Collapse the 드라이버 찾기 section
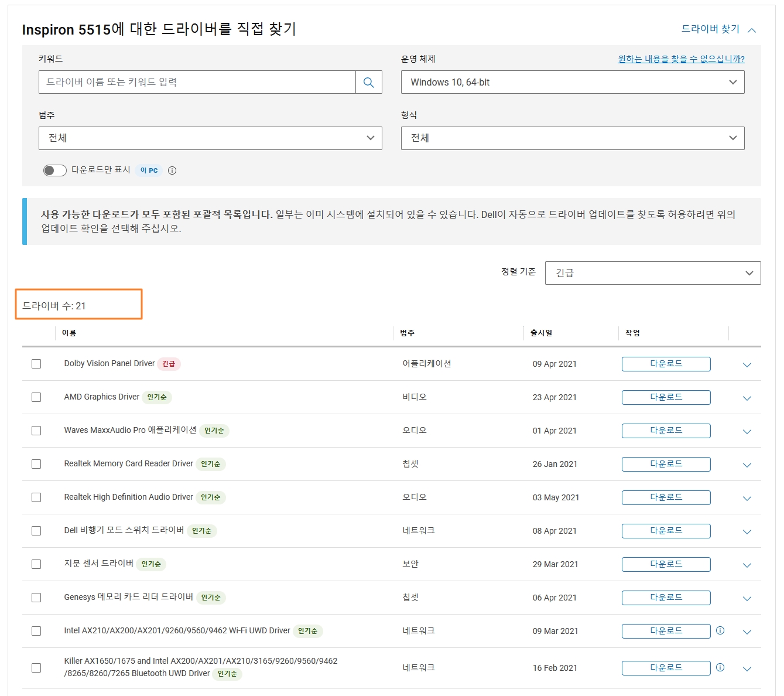Screen dimensions: 784x696 pos(752,29)
